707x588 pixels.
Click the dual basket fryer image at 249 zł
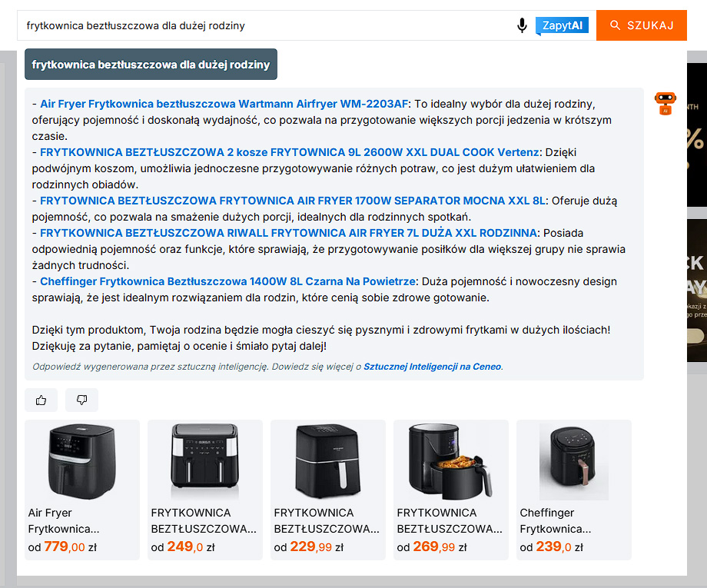click(x=205, y=462)
